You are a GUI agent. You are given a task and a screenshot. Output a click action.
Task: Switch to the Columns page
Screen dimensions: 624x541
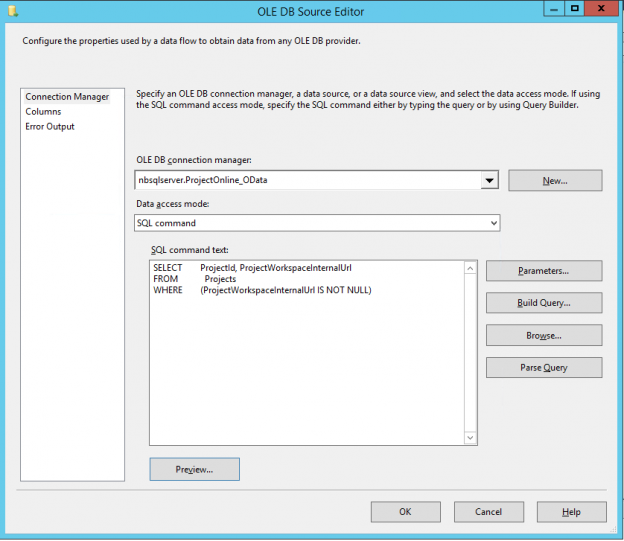[43, 112]
